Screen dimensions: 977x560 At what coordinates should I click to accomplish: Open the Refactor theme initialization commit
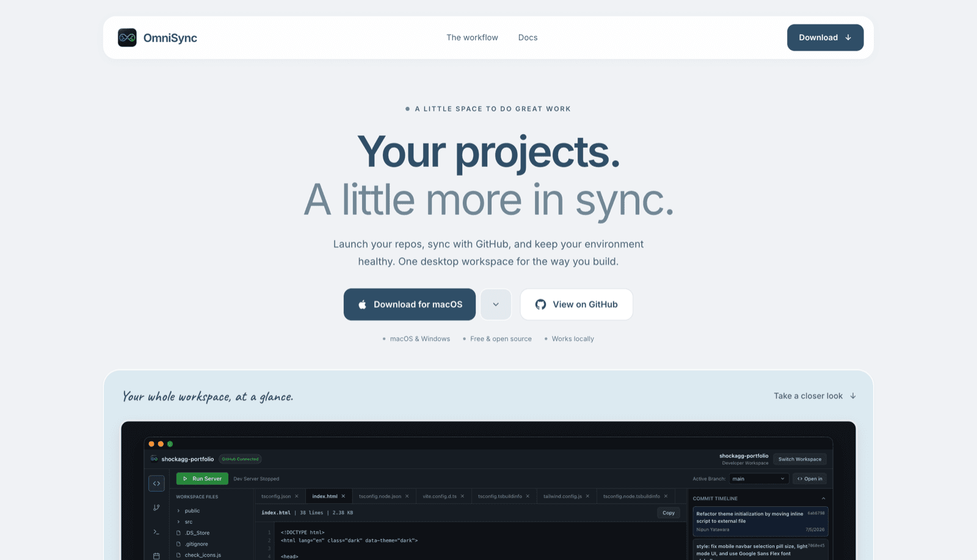point(760,522)
